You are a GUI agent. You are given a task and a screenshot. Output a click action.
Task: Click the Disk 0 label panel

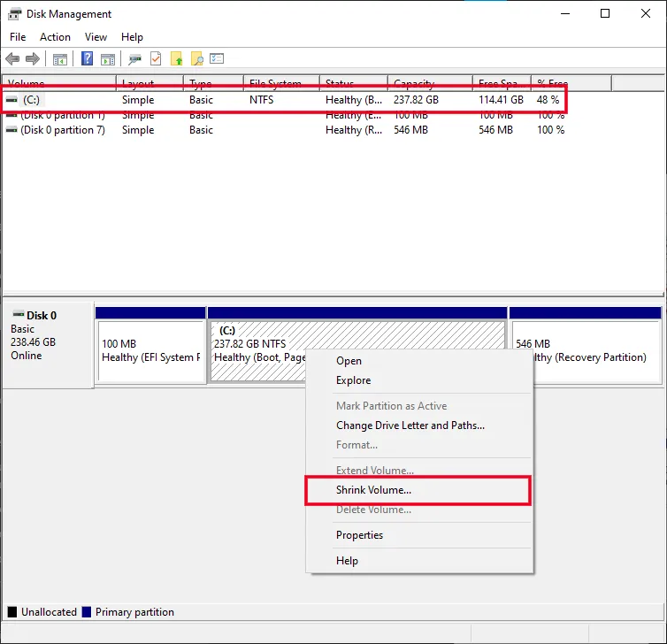point(48,345)
